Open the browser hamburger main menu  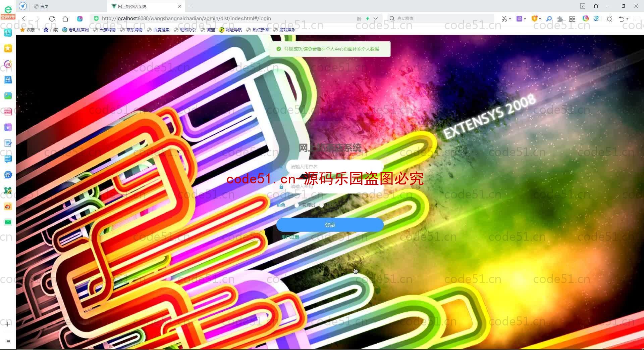[637, 19]
